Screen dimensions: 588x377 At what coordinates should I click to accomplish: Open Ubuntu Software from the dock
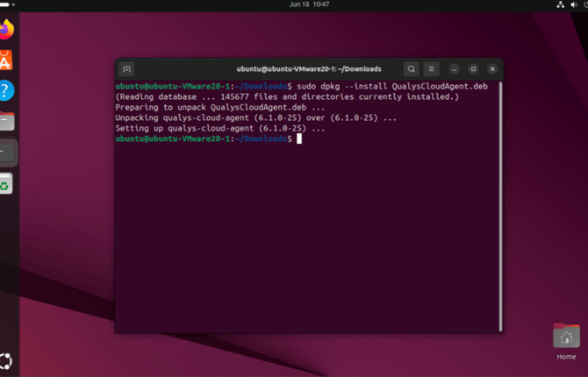click(6, 60)
